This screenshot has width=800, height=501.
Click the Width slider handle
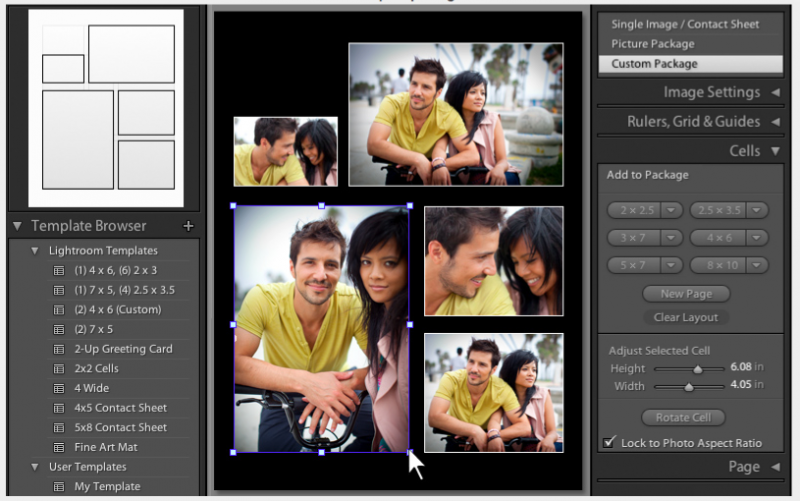689,387
